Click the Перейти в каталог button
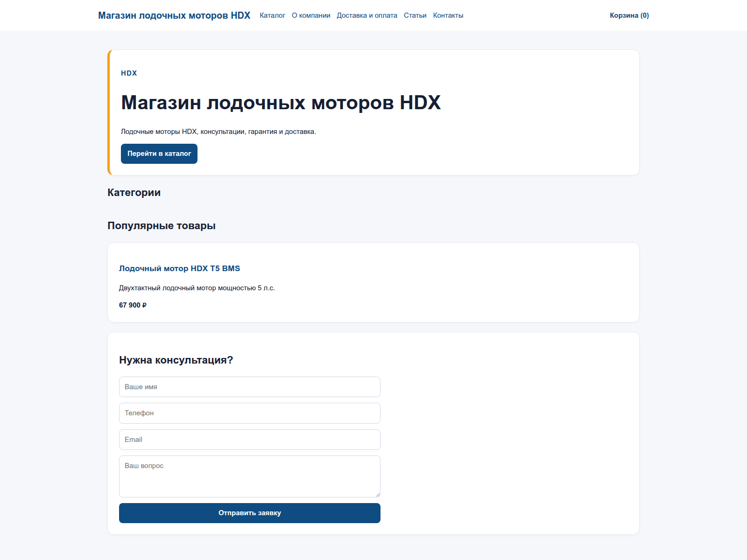747x560 pixels. click(x=159, y=154)
